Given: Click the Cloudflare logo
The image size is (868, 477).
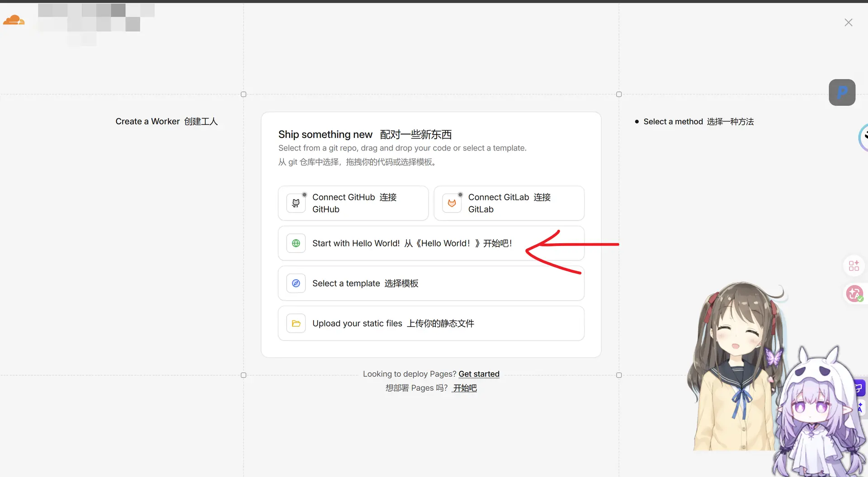Looking at the screenshot, I should pyautogui.click(x=14, y=20).
